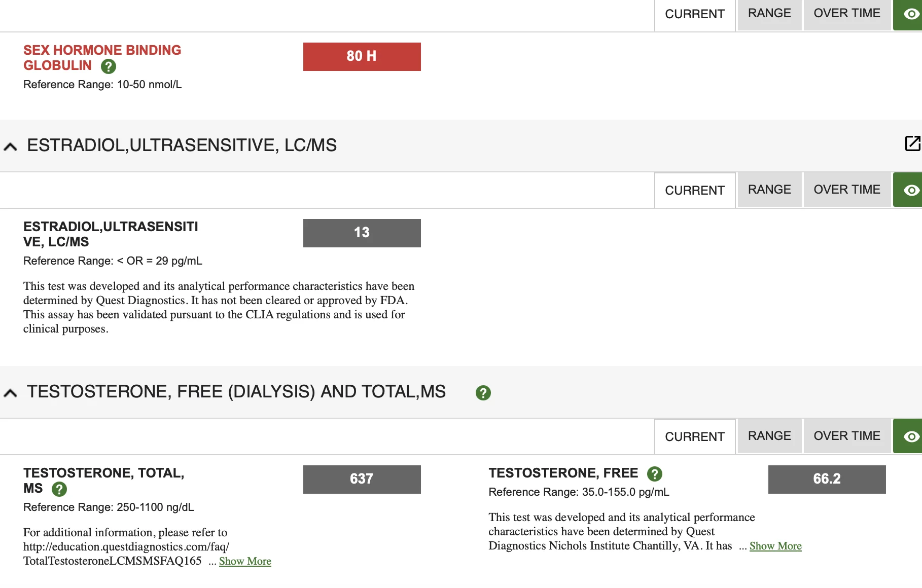Viewport: 922px width, 588px height.
Task: Click the Testosterone Total value 637
Action: pos(362,479)
